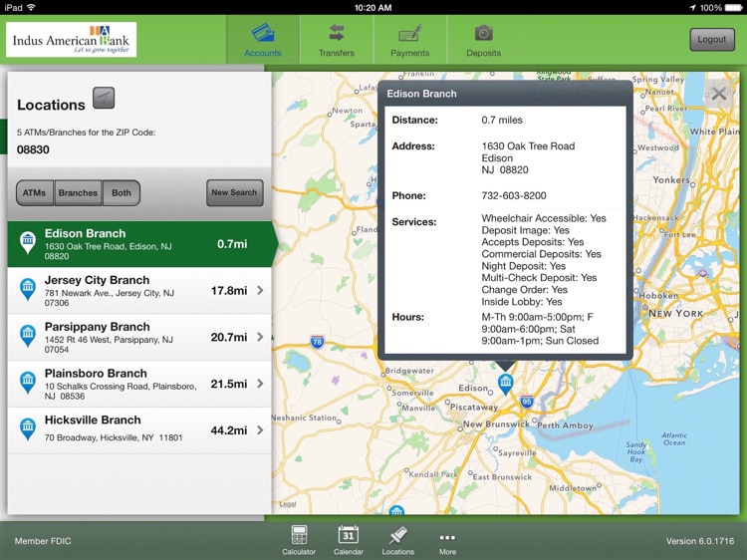Click the Interstate 95 shield on the map
This screenshot has width=747, height=560.
point(527,402)
